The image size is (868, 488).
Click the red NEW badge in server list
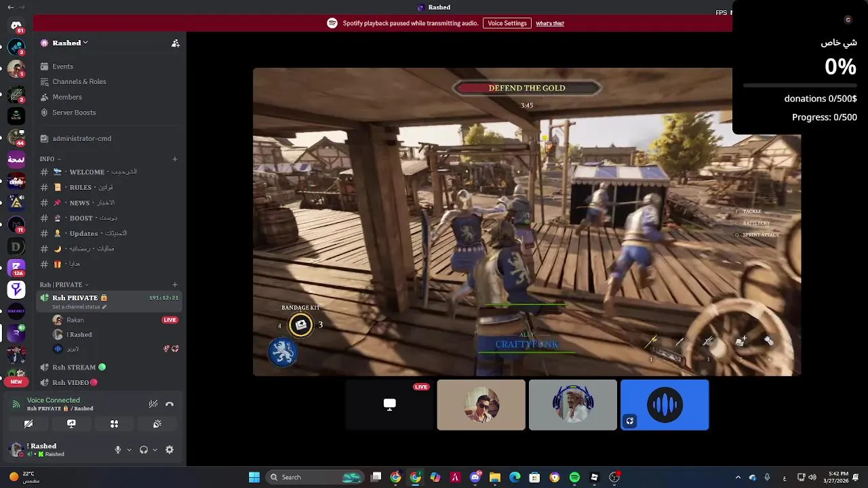coord(16,382)
